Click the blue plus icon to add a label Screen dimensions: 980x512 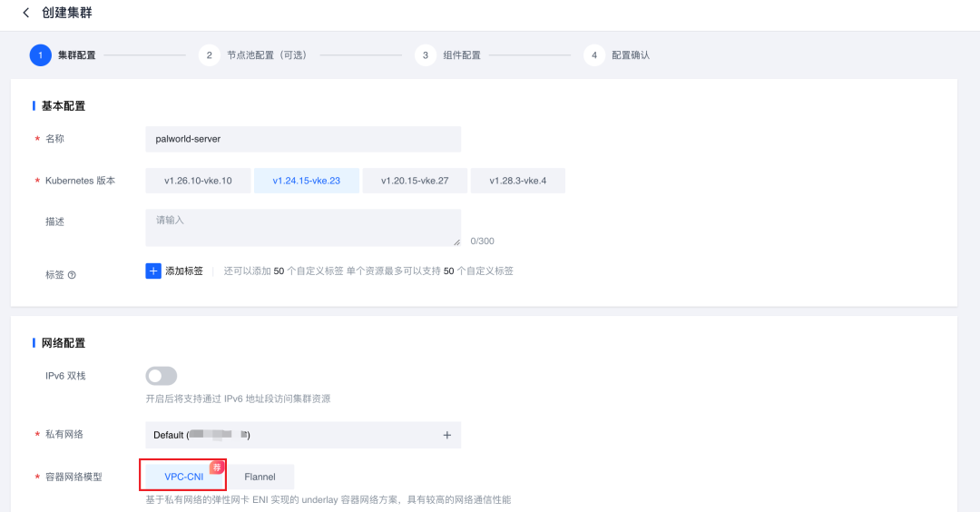153,271
